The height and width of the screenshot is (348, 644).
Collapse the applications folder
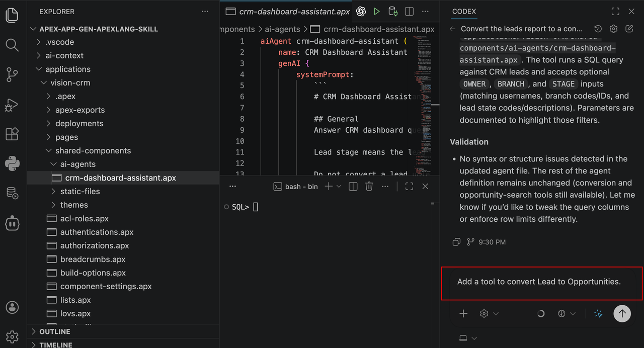pos(68,69)
